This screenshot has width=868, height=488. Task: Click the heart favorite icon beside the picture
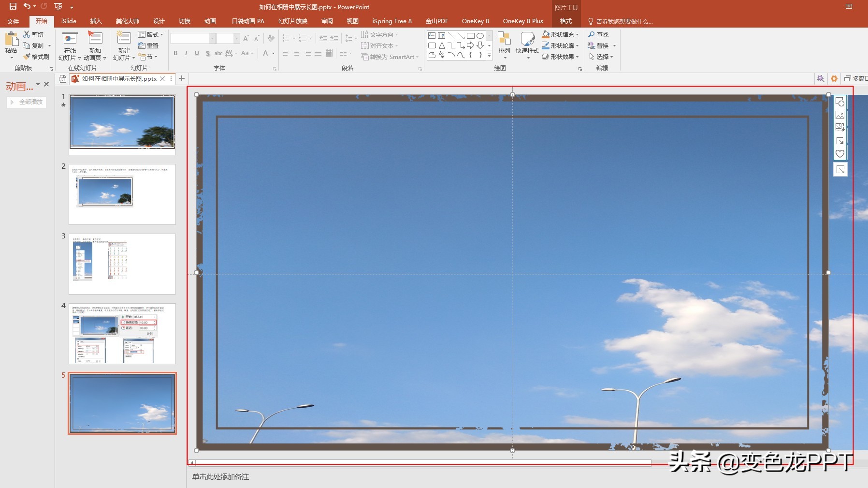tap(840, 153)
